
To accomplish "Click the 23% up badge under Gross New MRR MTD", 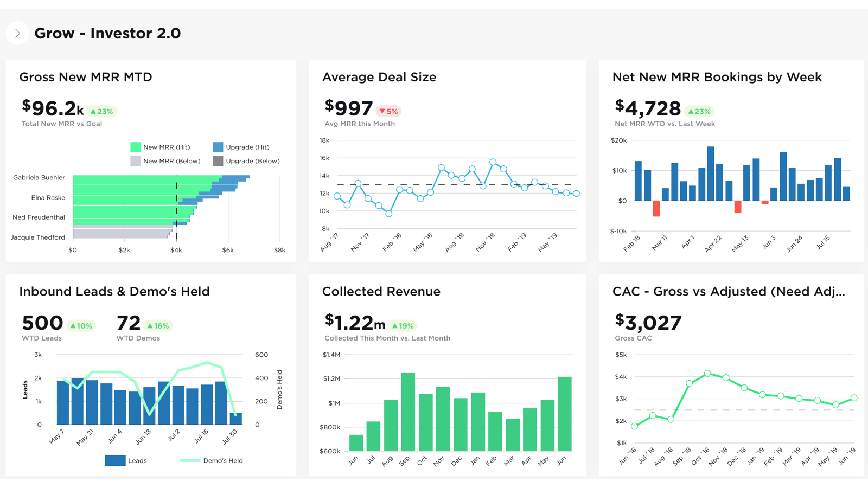I will pyautogui.click(x=101, y=112).
